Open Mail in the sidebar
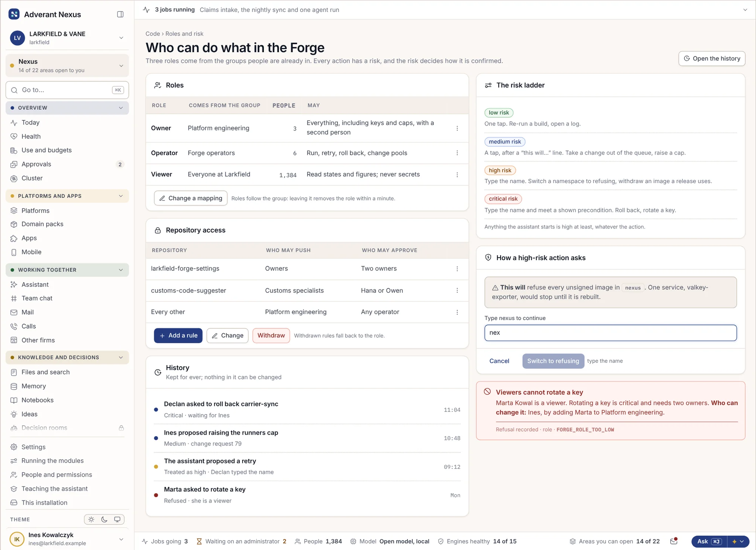This screenshot has height=550, width=756. point(67,312)
